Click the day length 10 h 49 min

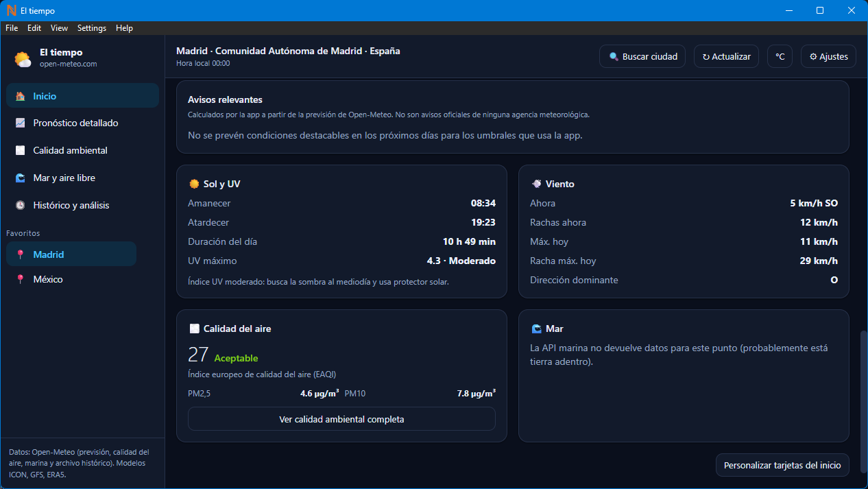pos(469,241)
